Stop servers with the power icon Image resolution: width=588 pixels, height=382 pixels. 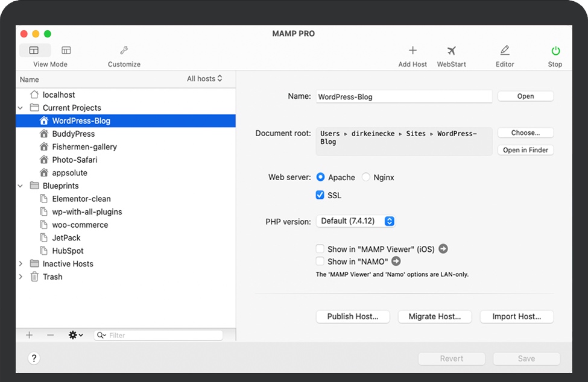click(555, 51)
